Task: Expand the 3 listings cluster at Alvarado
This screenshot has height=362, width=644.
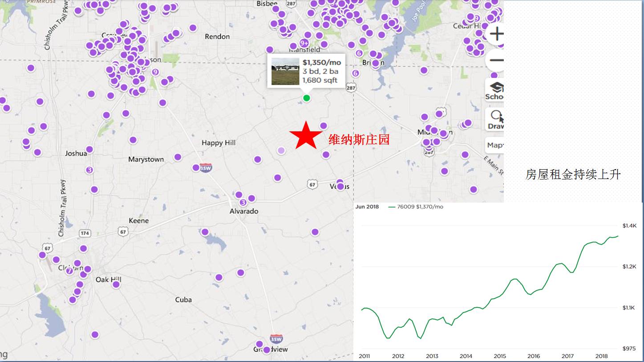Action: [243, 203]
